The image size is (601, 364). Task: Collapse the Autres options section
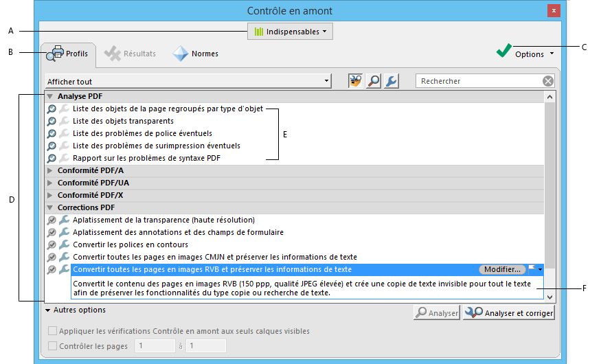tap(47, 310)
